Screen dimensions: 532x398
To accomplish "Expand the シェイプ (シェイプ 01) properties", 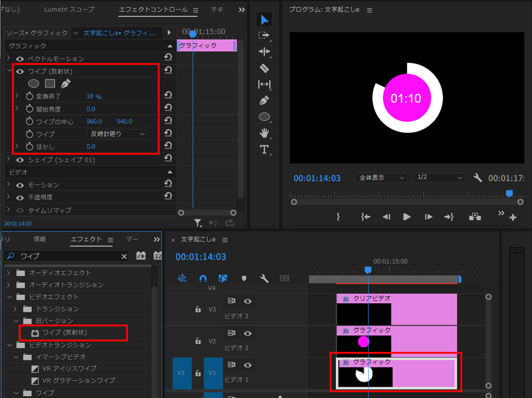I will click(8, 160).
